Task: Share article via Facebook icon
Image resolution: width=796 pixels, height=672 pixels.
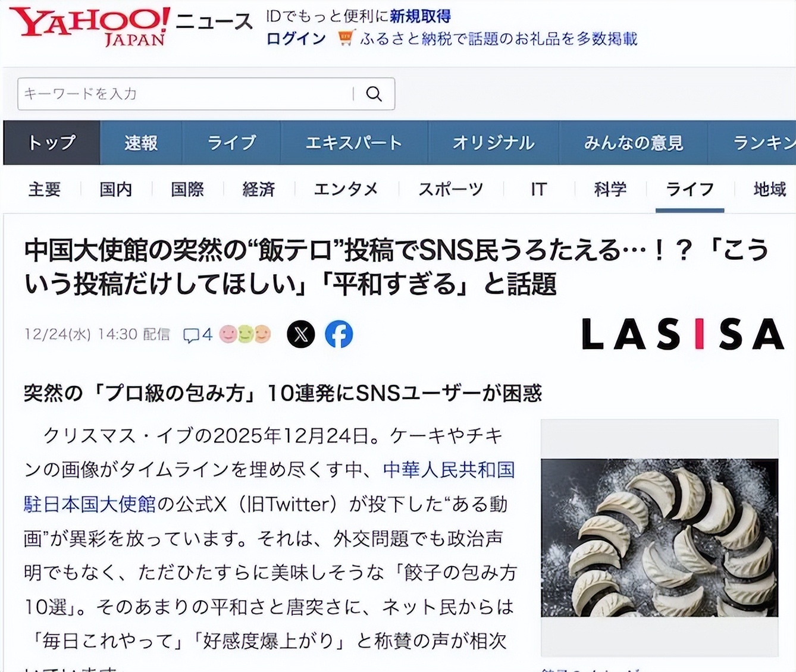Action: [339, 334]
